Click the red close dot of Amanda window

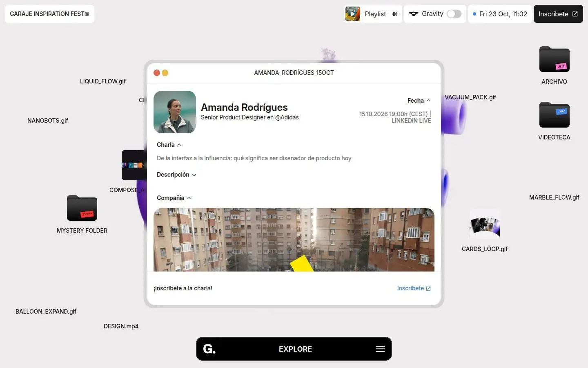click(x=157, y=73)
